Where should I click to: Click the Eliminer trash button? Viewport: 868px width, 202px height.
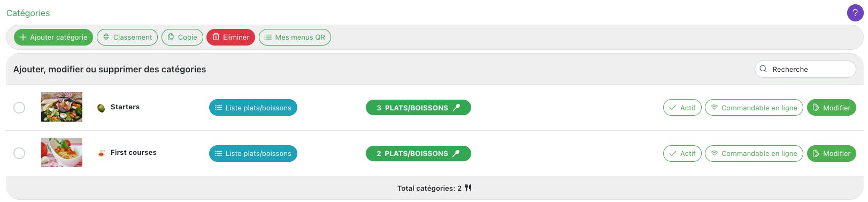pyautogui.click(x=231, y=37)
